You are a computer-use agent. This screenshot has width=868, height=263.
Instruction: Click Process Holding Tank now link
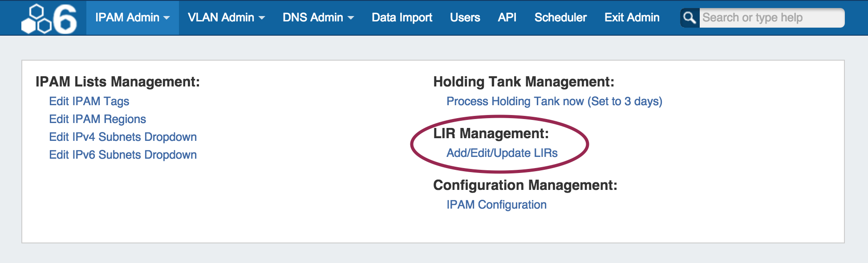pos(554,101)
